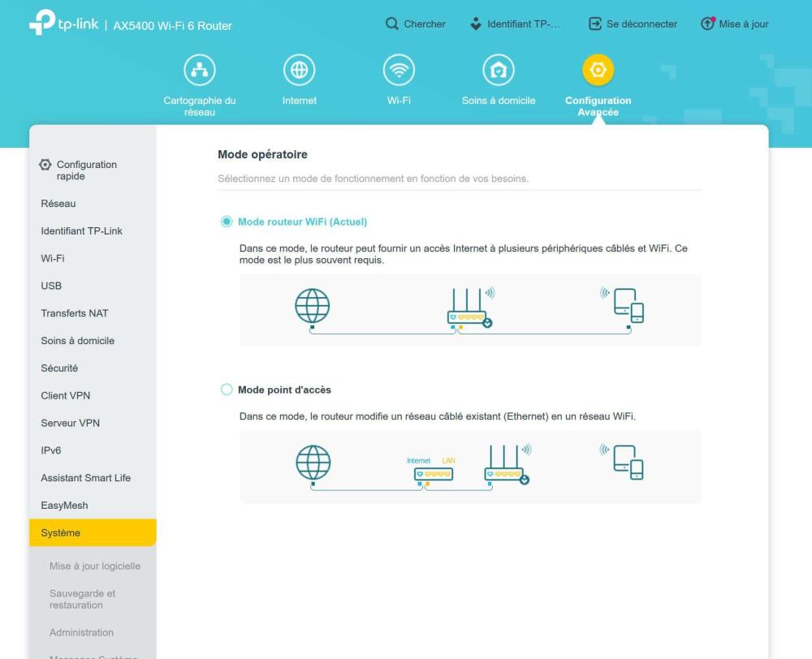Click the TP-Link ID icon in header
This screenshot has height=659, width=812.
click(475, 24)
